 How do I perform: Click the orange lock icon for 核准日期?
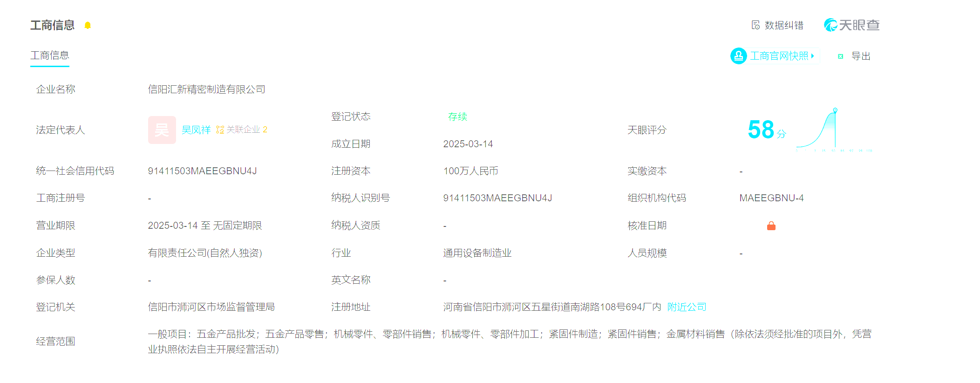pos(771,226)
